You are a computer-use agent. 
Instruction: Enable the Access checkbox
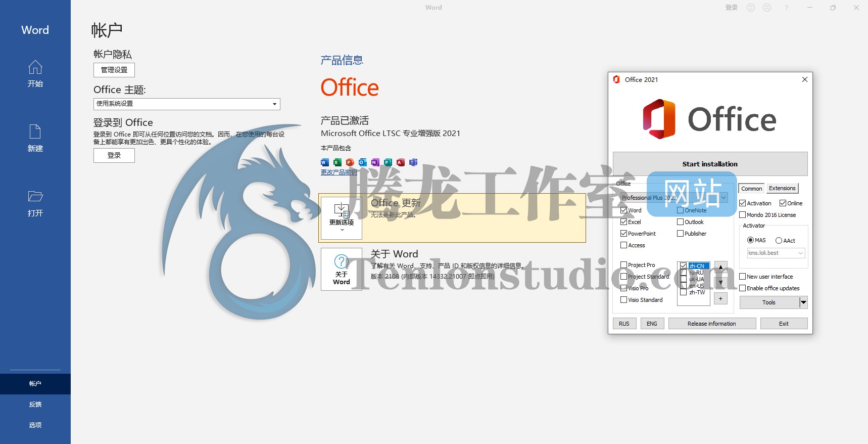click(623, 245)
